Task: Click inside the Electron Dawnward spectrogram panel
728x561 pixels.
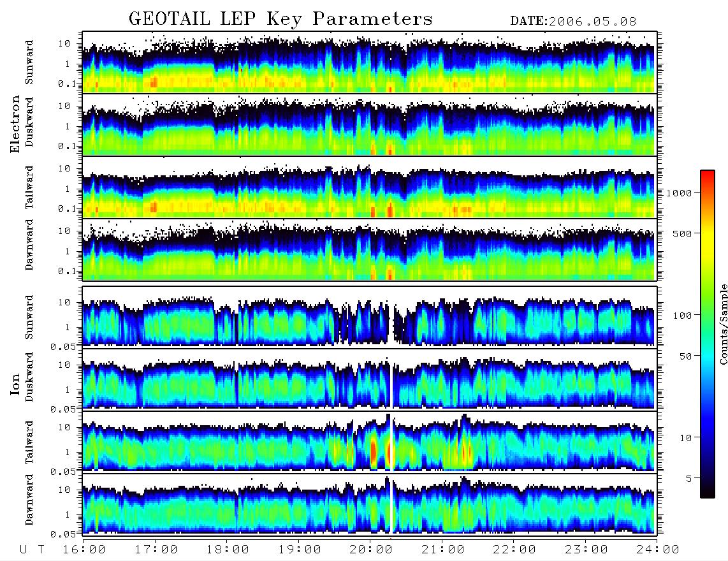Action: (x=370, y=250)
